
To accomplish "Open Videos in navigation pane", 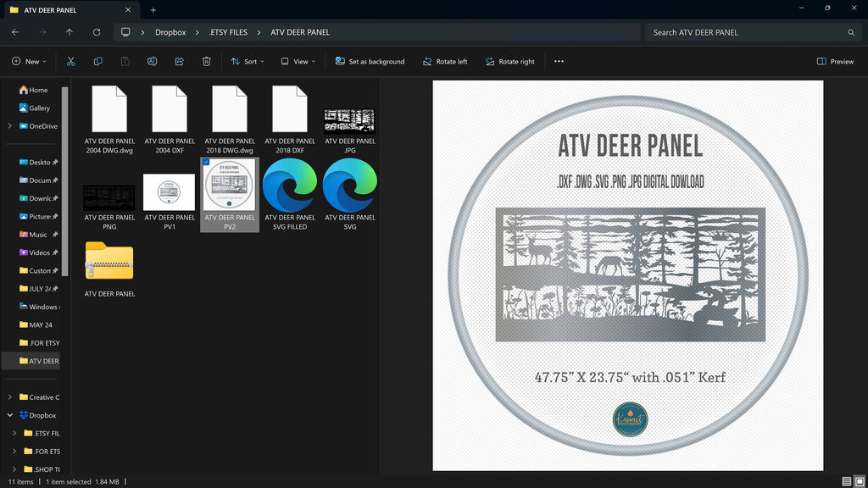I will [x=34, y=252].
